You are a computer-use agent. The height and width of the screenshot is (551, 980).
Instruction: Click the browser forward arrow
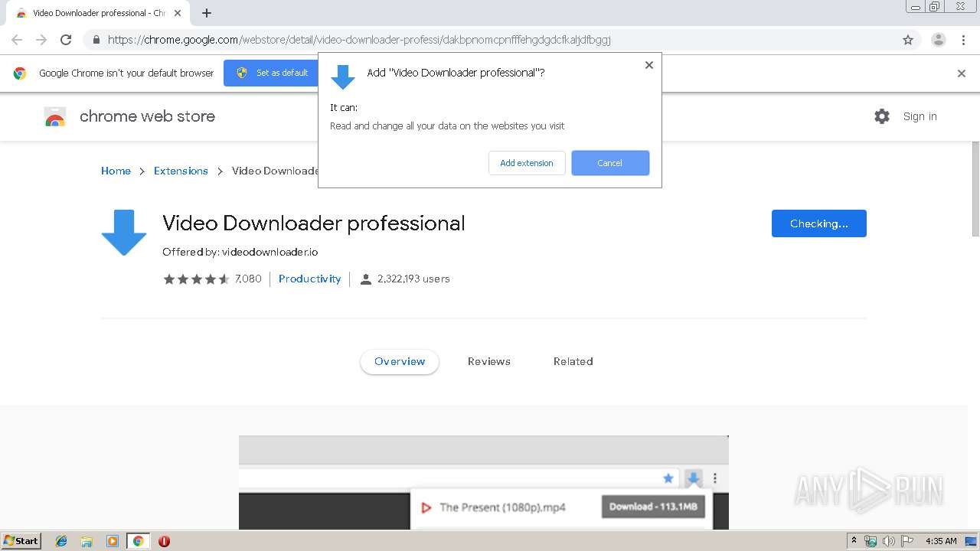41,40
